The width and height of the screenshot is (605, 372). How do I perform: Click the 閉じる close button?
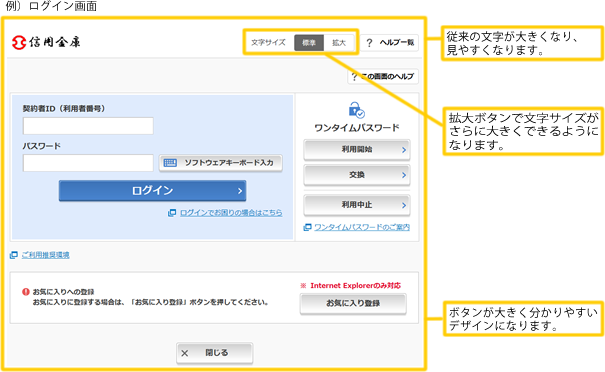pos(215,353)
